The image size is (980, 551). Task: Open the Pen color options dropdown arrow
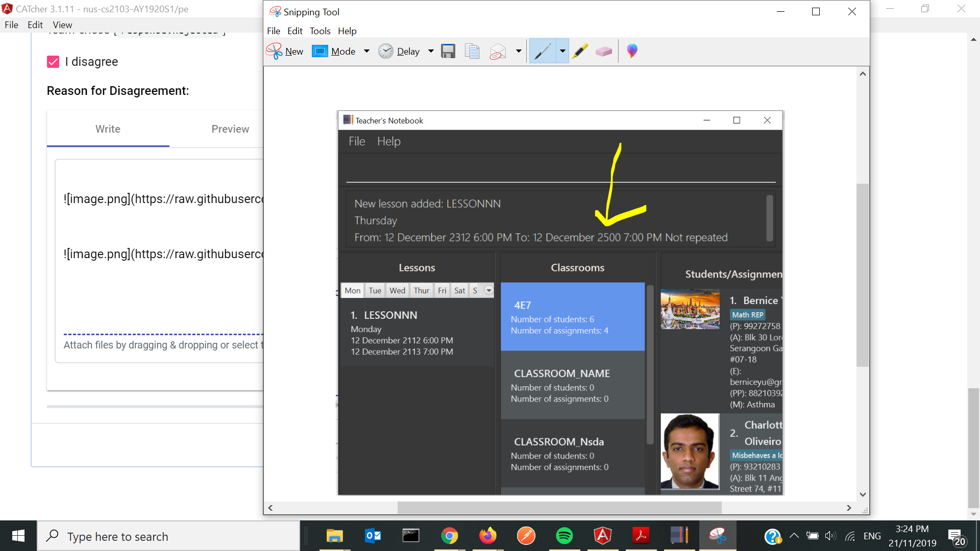point(562,51)
